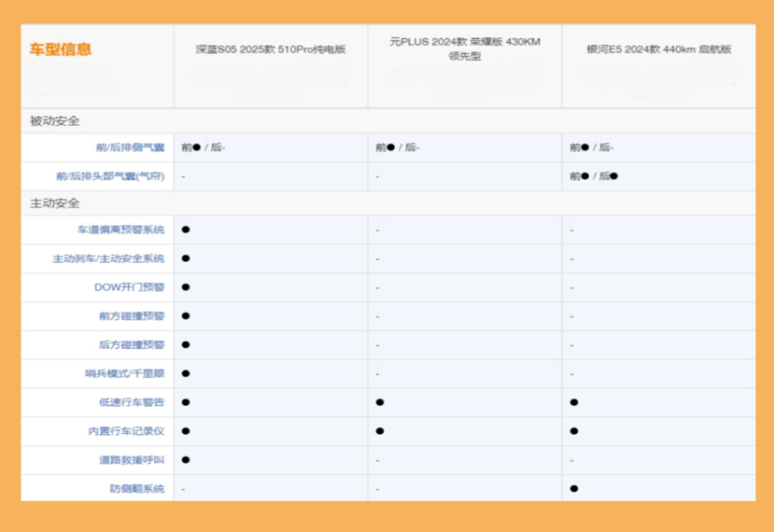Click 银河E5 head airbag value 前● / 后●
Screen dimensions: 774x532
594,176
